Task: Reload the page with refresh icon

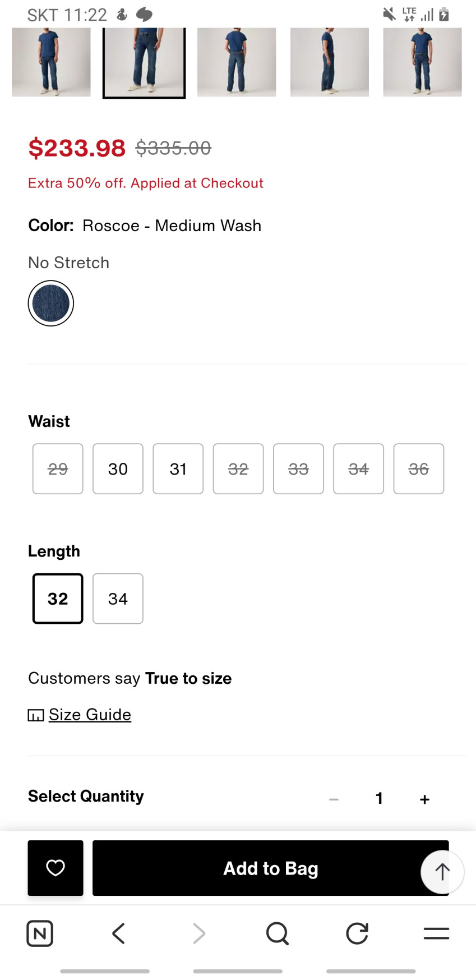Action: point(357,933)
